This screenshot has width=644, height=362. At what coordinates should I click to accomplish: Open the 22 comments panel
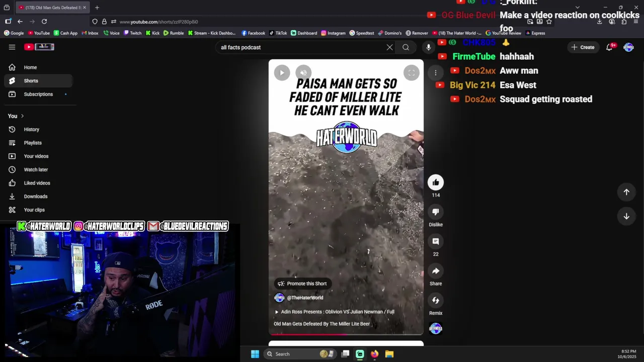pyautogui.click(x=436, y=241)
